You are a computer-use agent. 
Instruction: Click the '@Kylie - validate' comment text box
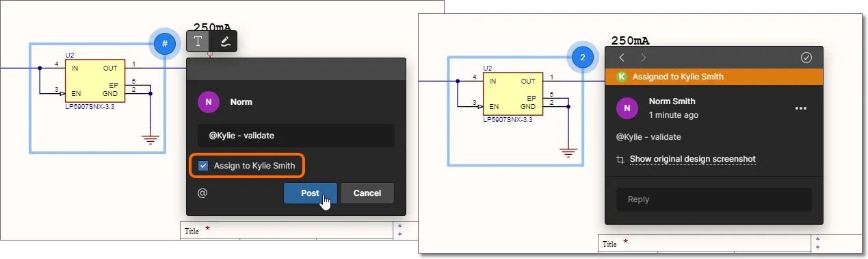[x=296, y=136]
